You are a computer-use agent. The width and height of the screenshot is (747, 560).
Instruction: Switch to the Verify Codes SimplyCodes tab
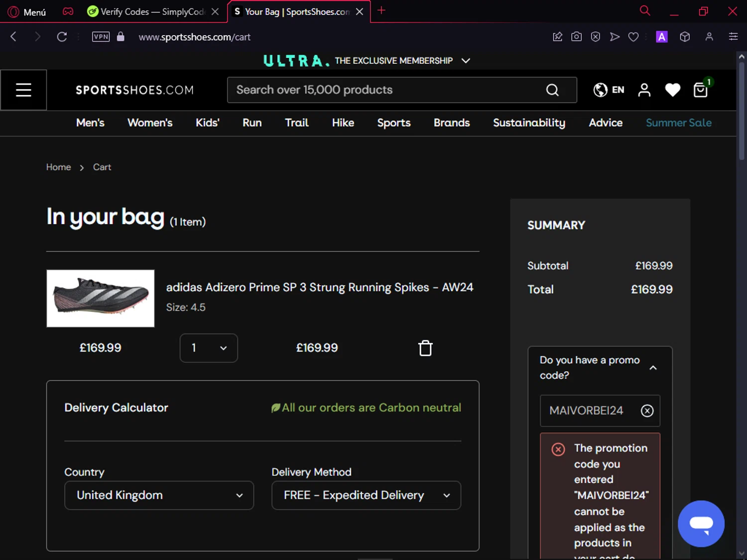(x=152, y=11)
